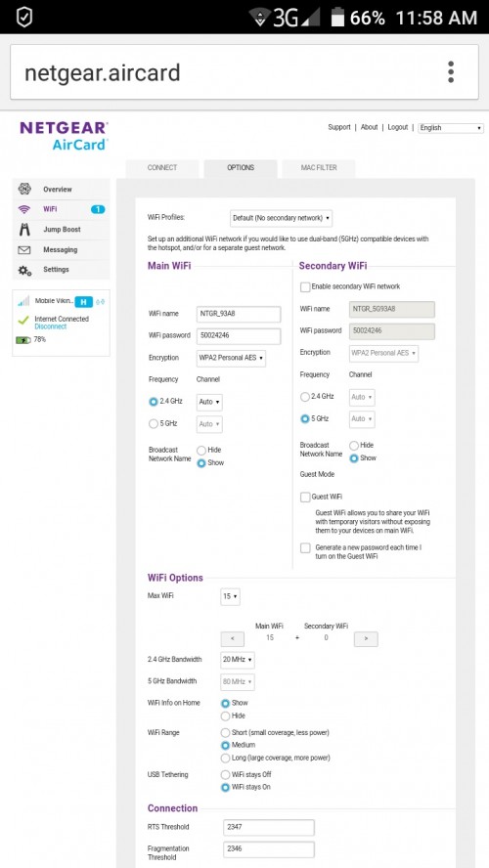Click the Overview sidebar icon

coord(23,189)
